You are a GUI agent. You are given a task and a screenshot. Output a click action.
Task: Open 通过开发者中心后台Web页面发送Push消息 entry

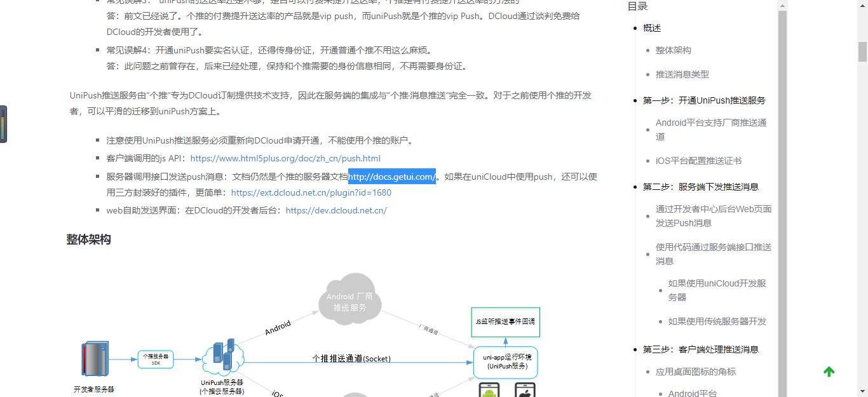tap(714, 216)
